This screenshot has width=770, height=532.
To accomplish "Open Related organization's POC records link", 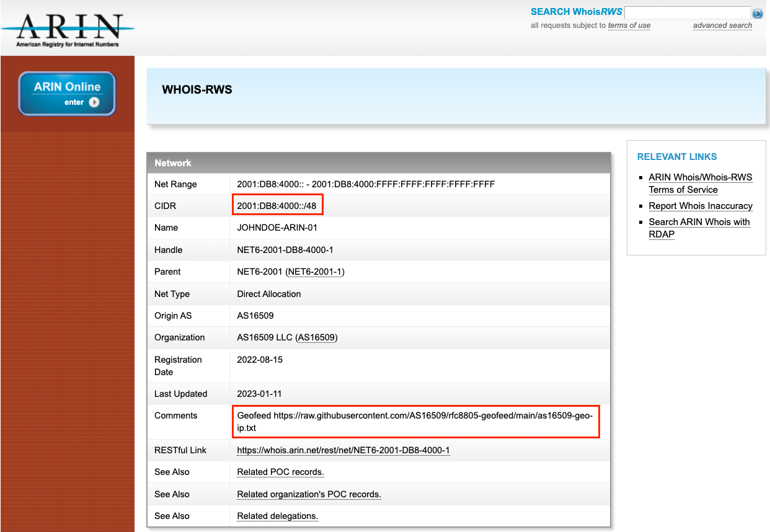I will (309, 494).
